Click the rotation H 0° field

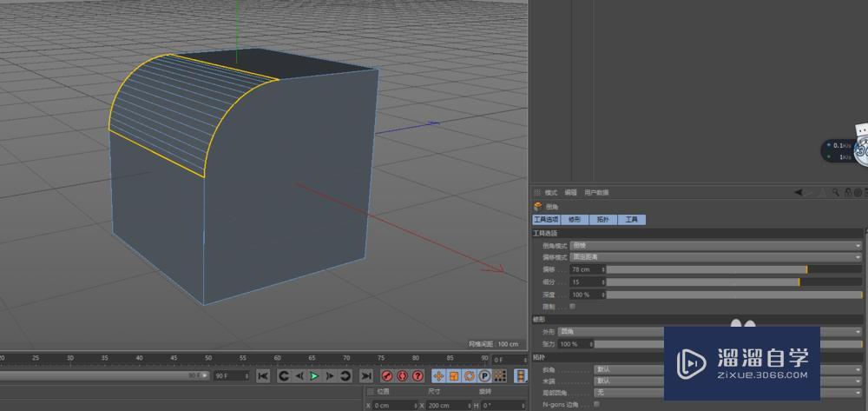point(503,406)
